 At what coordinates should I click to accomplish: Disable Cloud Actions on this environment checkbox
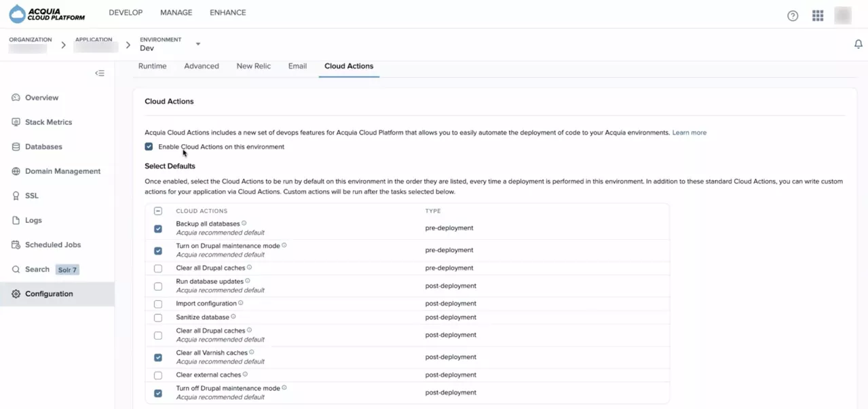tap(149, 147)
